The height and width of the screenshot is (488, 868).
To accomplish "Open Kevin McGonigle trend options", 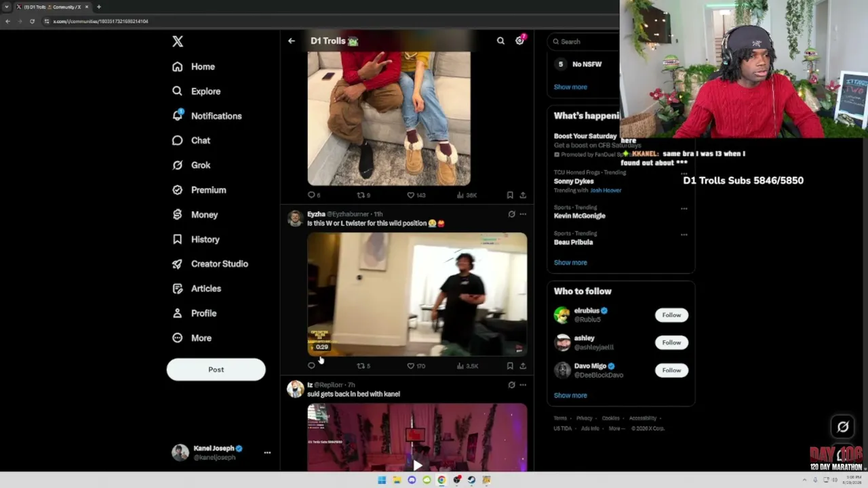I will click(684, 209).
